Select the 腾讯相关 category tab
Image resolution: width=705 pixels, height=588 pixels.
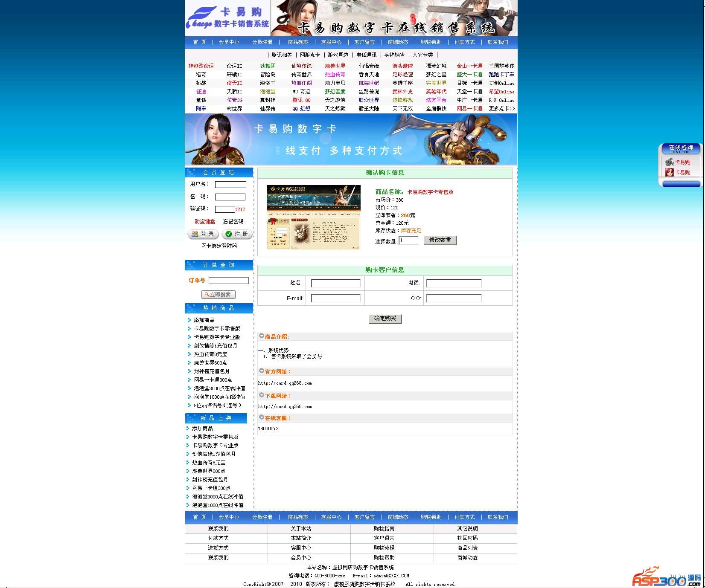click(x=282, y=55)
